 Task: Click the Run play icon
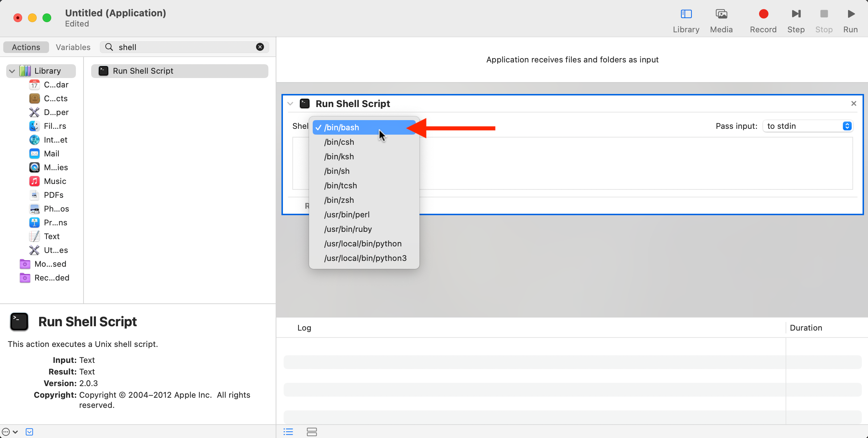[x=851, y=14]
